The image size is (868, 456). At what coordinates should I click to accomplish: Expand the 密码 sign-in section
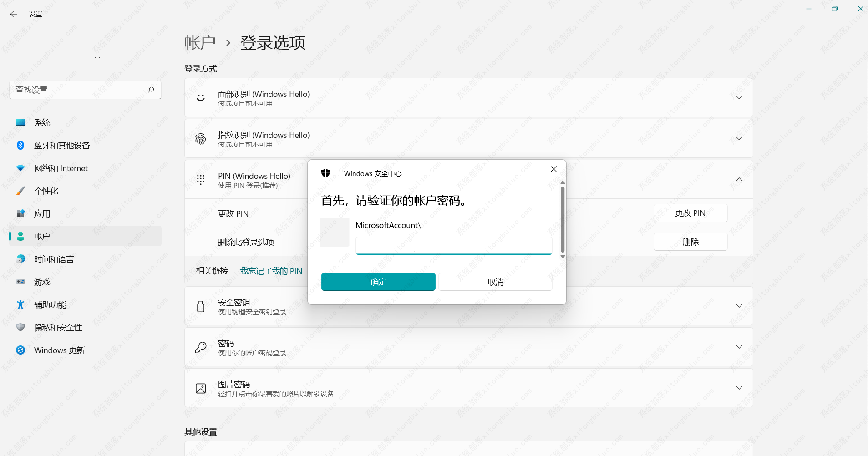pyautogui.click(x=739, y=347)
